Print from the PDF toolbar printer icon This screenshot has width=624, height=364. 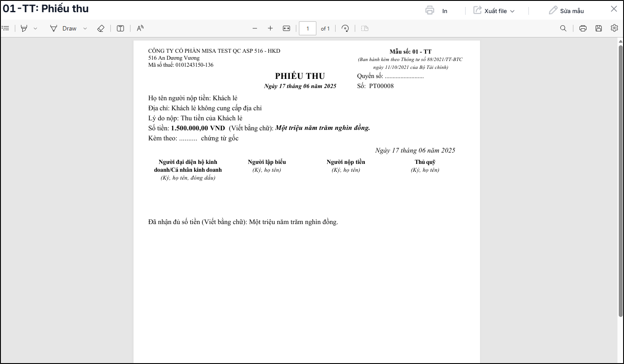tap(583, 28)
